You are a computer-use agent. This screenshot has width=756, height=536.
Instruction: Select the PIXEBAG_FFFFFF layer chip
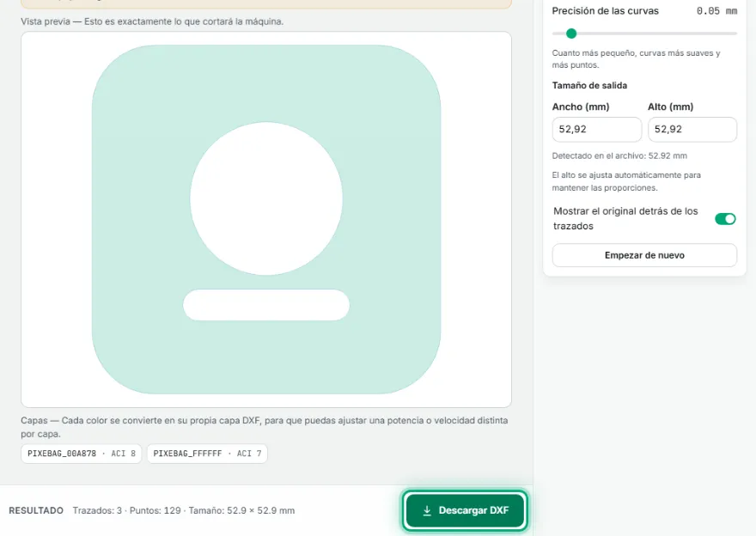click(x=207, y=454)
